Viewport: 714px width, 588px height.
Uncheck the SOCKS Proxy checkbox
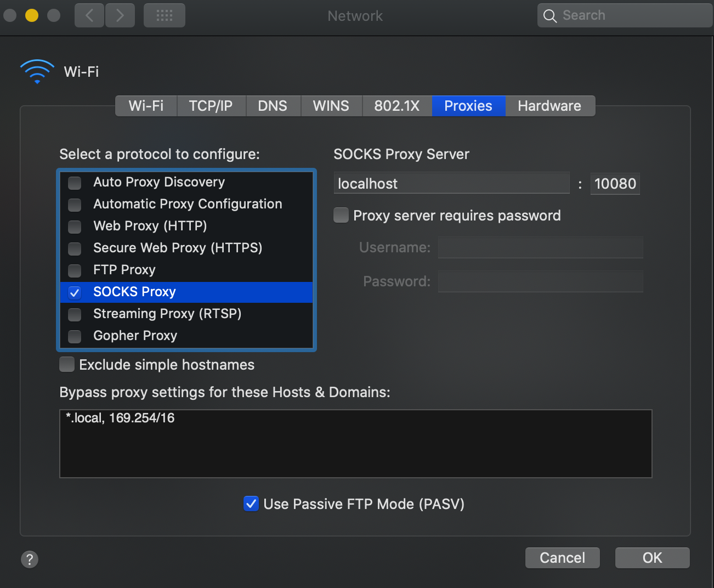coord(75,292)
